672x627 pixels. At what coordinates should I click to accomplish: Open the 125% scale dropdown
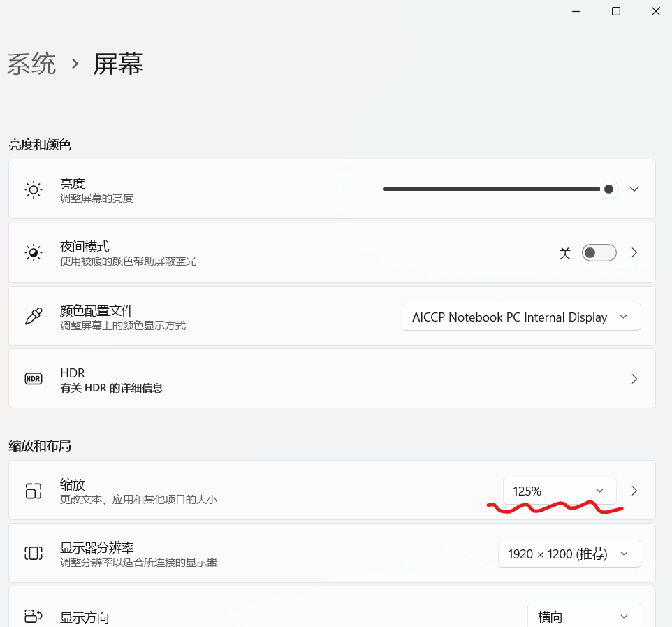click(560, 491)
